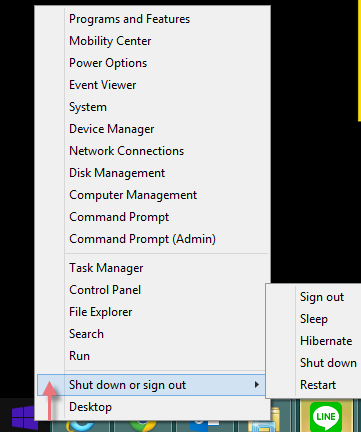This screenshot has width=361, height=432.
Task: Open Device Manager
Action: coord(112,129)
